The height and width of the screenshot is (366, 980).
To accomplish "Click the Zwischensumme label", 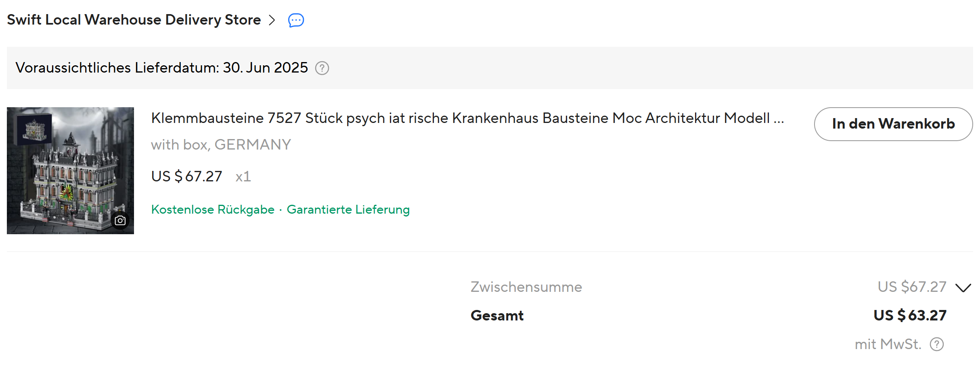I will [x=526, y=287].
